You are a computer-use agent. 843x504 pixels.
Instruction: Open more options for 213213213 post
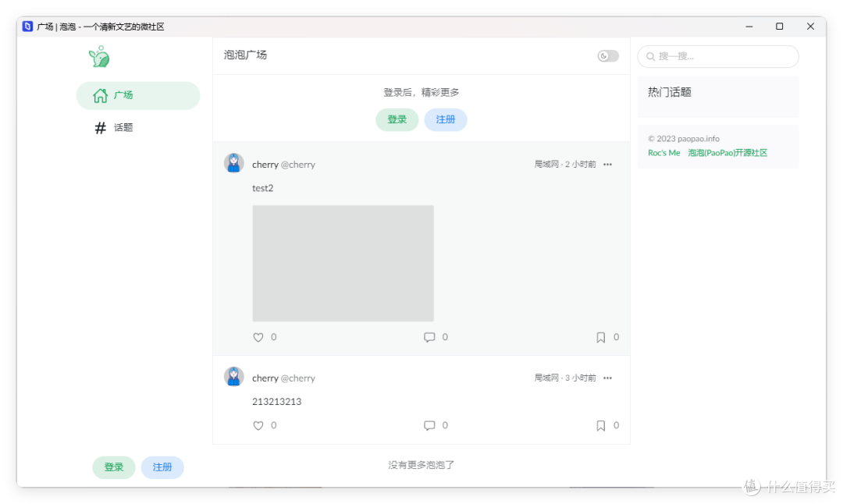[607, 378]
